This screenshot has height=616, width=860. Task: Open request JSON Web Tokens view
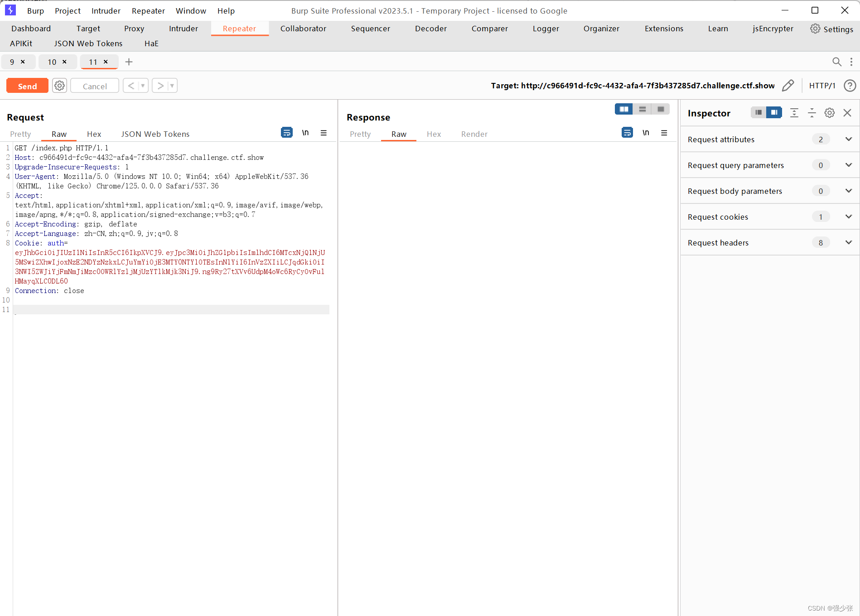(x=155, y=134)
